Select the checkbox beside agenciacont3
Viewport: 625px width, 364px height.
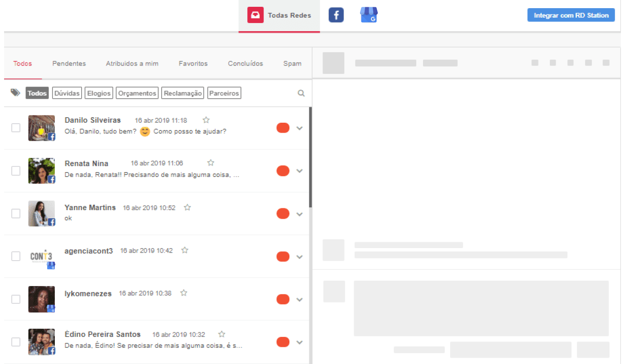pos(16,256)
